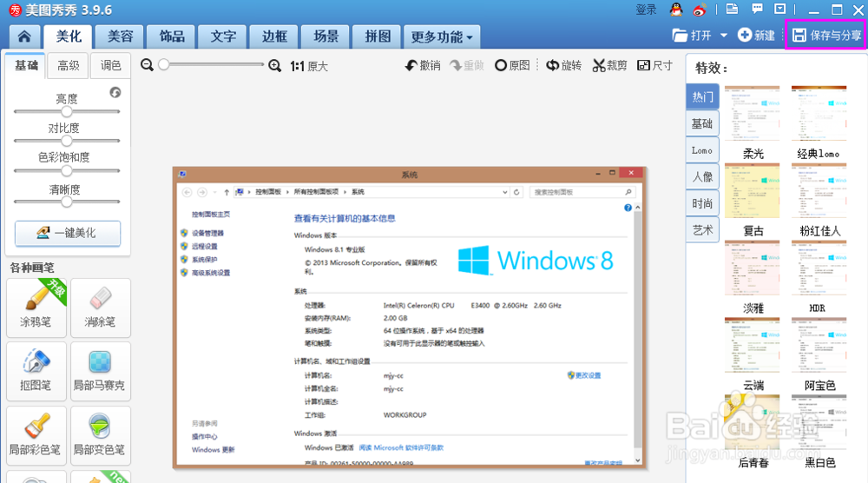Image resolution: width=868 pixels, height=483 pixels.
Task: Open the 美化 tab
Action: click(x=69, y=36)
